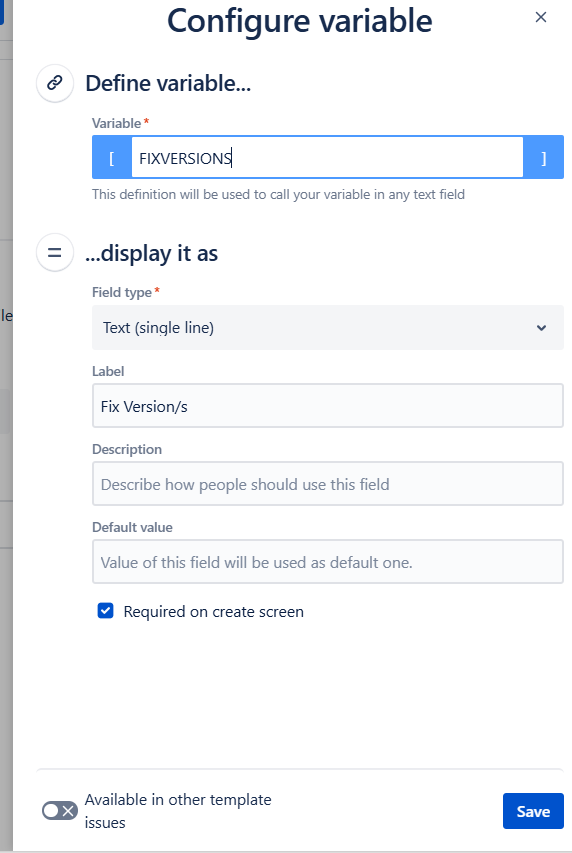
Task: Click the left bracket prefix of Variable field
Action: (112, 158)
